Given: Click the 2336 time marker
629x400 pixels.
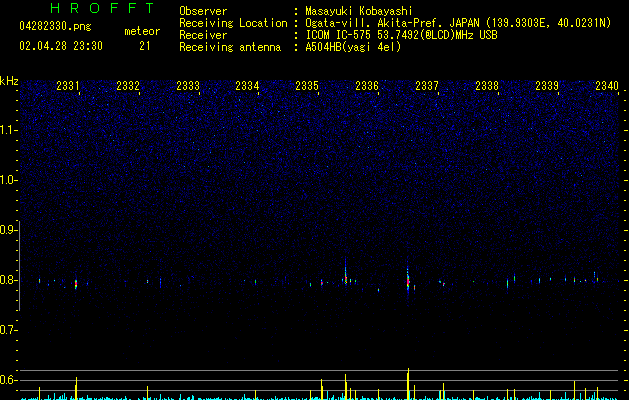Looking at the screenshot, I should click(367, 86).
